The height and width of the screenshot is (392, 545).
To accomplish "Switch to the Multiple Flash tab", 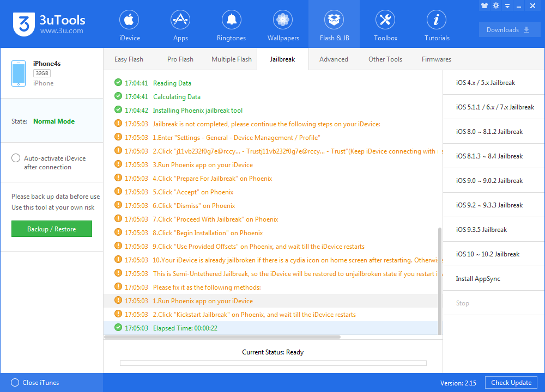I will pos(232,59).
